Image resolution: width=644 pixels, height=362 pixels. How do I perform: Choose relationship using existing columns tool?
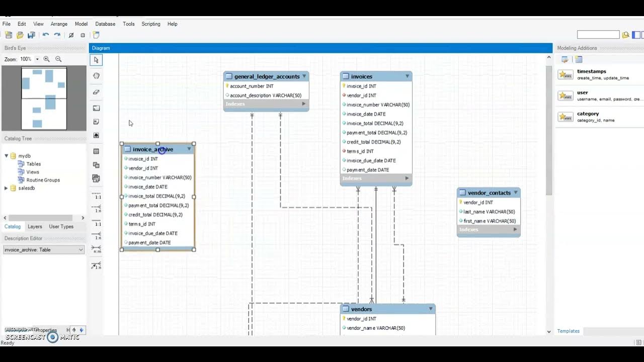96,265
